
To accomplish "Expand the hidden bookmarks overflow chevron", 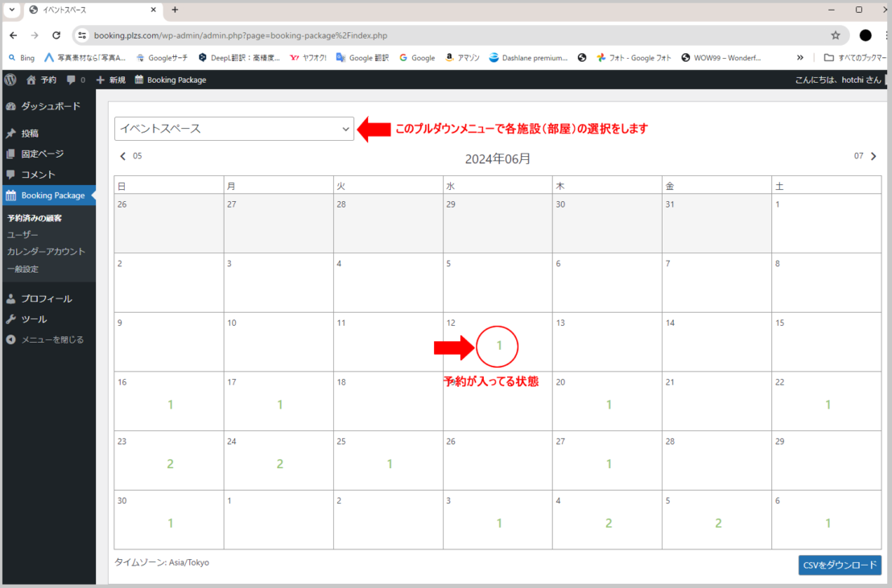I will point(799,58).
